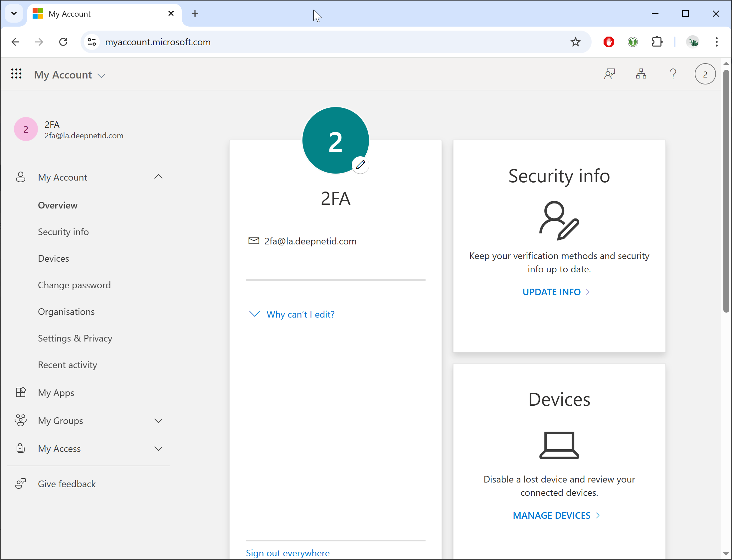
Task: Click the help question mark icon
Action: (x=673, y=74)
